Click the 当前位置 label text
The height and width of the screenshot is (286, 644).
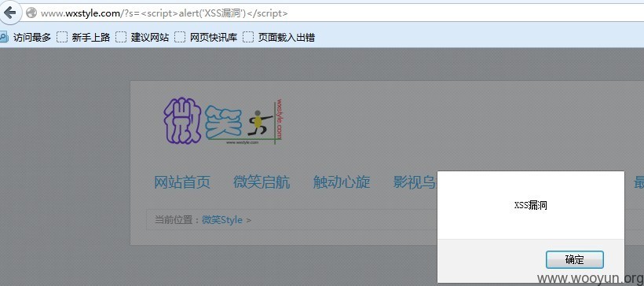[174, 220]
